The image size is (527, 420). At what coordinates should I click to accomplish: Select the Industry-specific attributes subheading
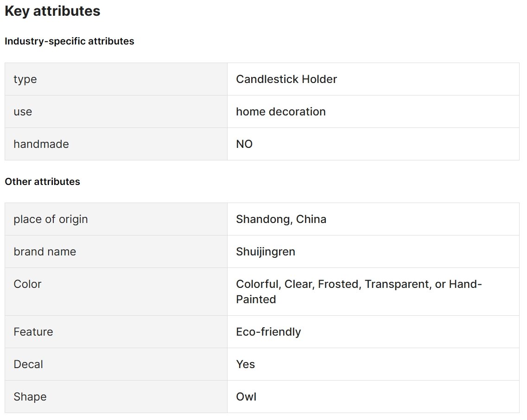69,41
